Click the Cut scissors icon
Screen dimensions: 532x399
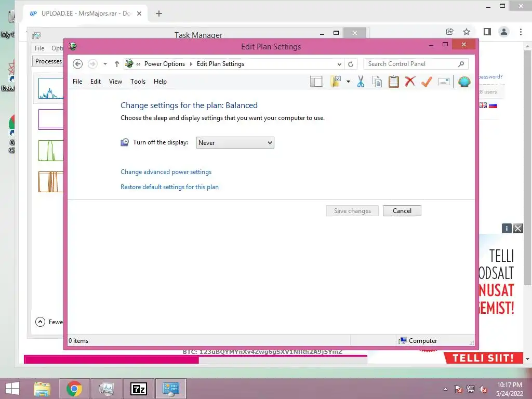click(x=361, y=82)
